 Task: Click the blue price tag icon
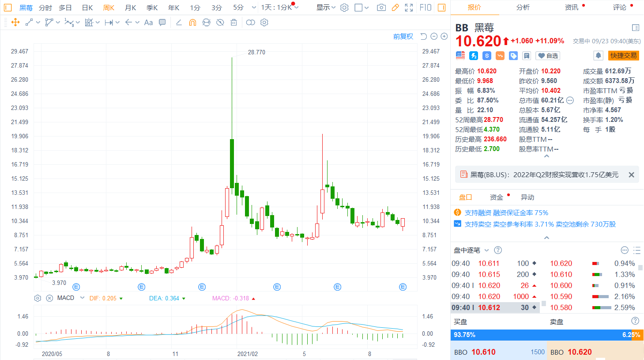pos(513,55)
